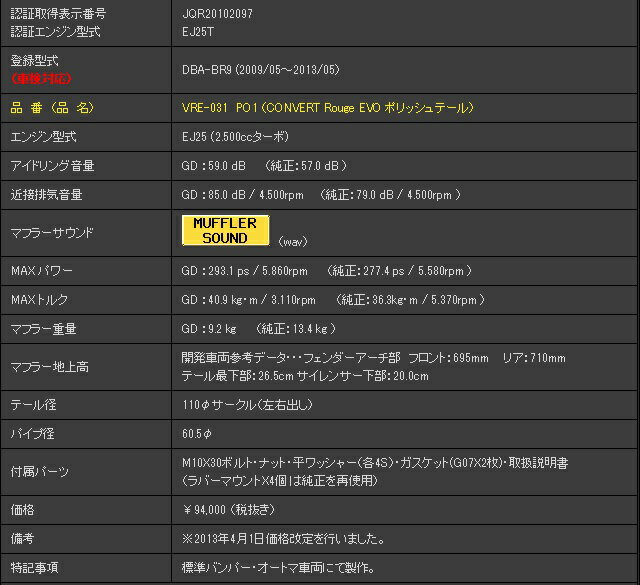Play the MUFFLER SOUND audio button
Image resolution: width=640 pixels, height=585 pixels.
tap(225, 230)
